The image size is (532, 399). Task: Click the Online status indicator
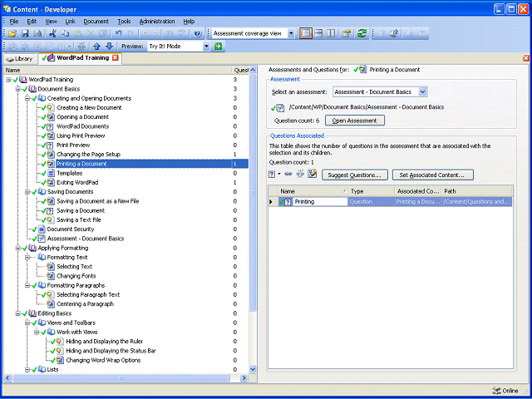click(505, 391)
